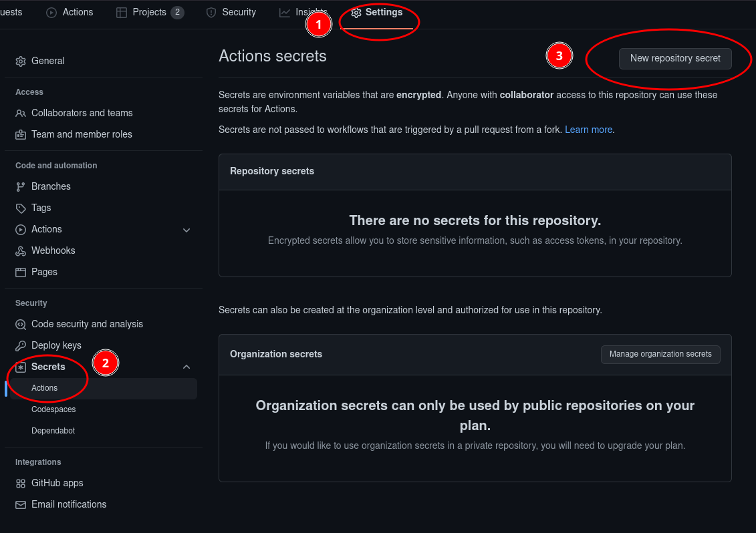Open the Learn more link
Image resolution: width=756 pixels, height=533 pixels.
(588, 130)
